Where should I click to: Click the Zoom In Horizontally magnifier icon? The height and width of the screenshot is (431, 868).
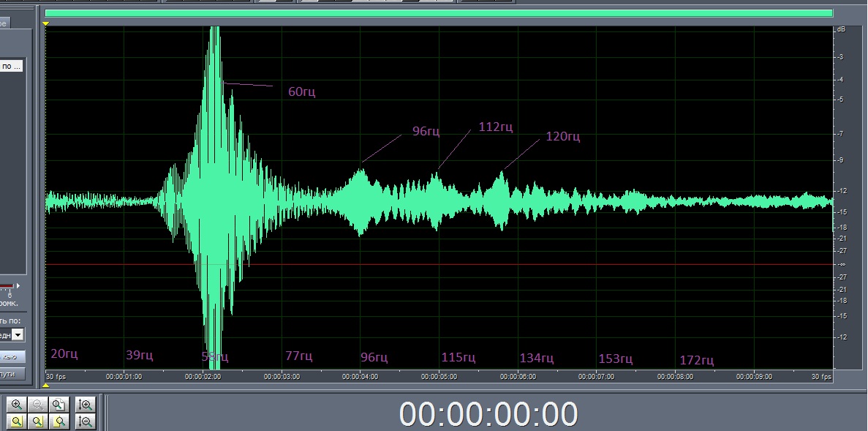click(17, 405)
